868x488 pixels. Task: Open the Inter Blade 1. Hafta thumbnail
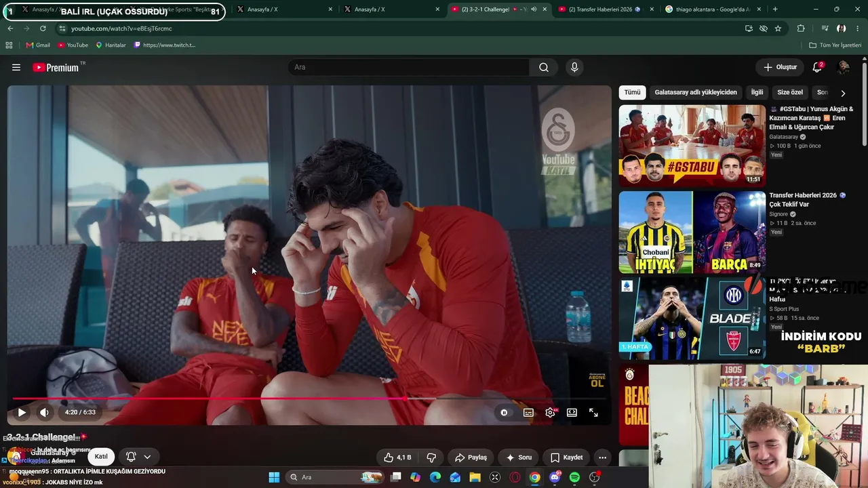click(x=692, y=318)
